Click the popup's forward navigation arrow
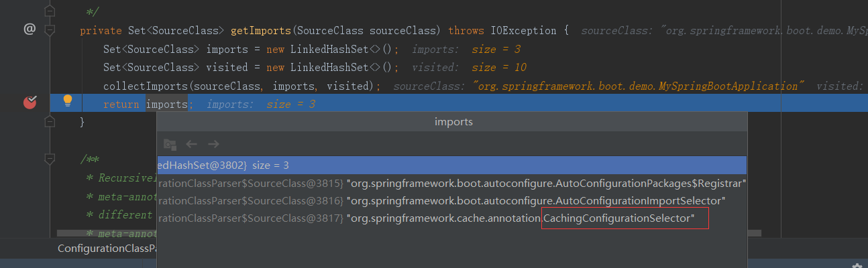 pos(213,144)
